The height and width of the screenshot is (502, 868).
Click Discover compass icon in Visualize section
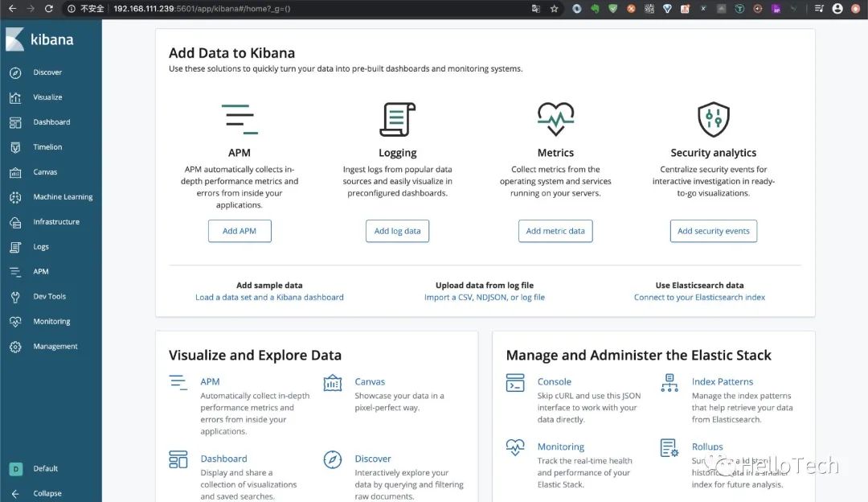click(333, 459)
